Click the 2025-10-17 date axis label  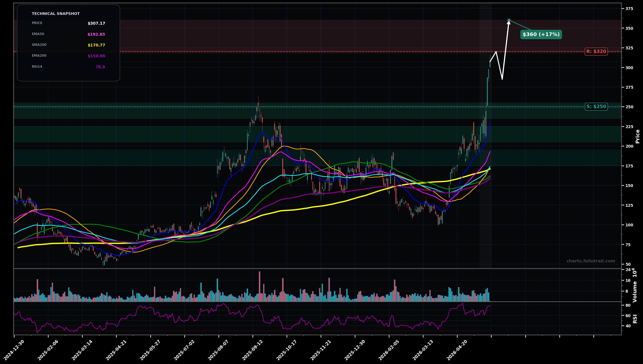tap(286, 350)
